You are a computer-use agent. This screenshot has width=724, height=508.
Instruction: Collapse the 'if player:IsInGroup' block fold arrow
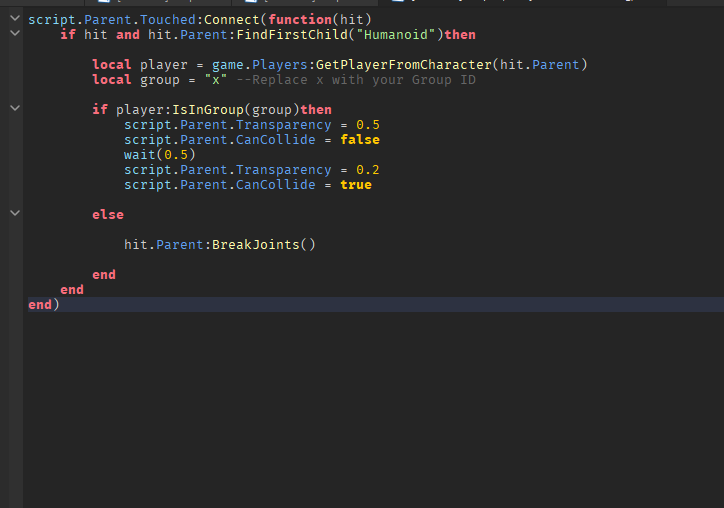[14, 109]
